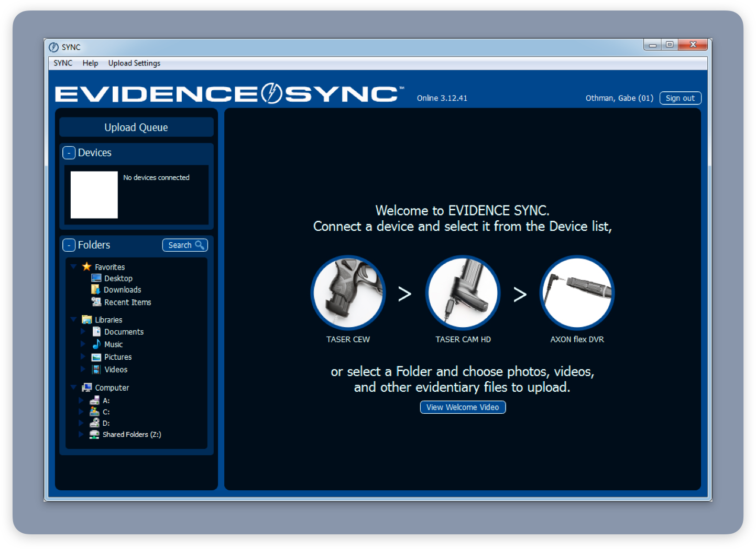This screenshot has width=756, height=549.
Task: Click the 'Online 3.12.41' status text
Action: [x=442, y=98]
